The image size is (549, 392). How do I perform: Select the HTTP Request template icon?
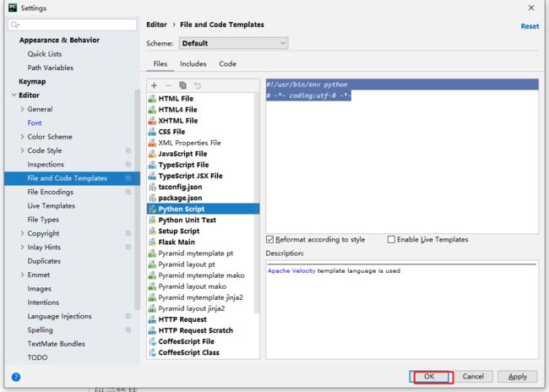(152, 319)
